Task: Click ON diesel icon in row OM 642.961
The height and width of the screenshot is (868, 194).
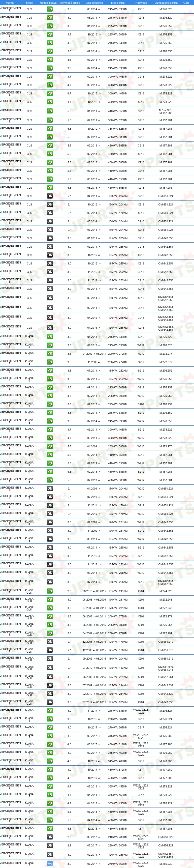Action: coord(50,677)
